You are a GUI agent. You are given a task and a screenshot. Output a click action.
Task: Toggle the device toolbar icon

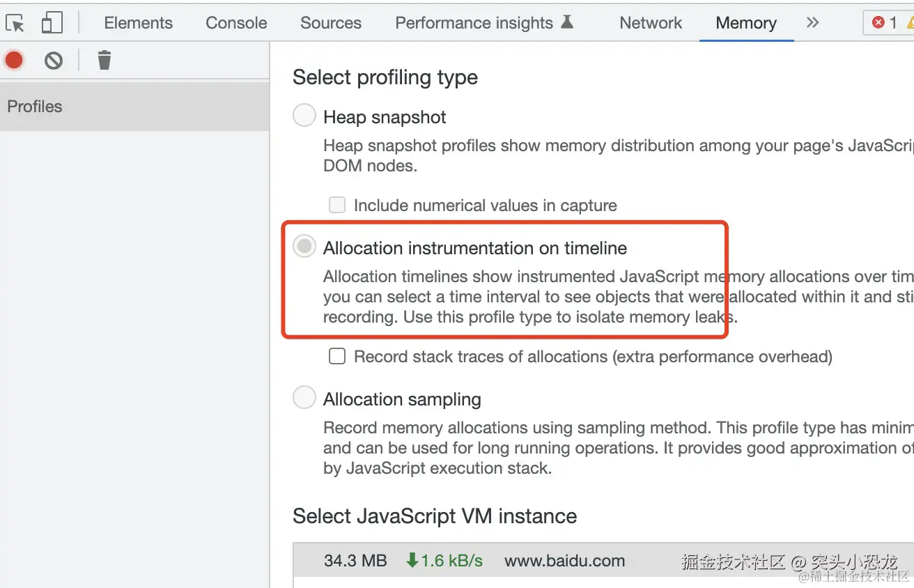click(x=52, y=23)
